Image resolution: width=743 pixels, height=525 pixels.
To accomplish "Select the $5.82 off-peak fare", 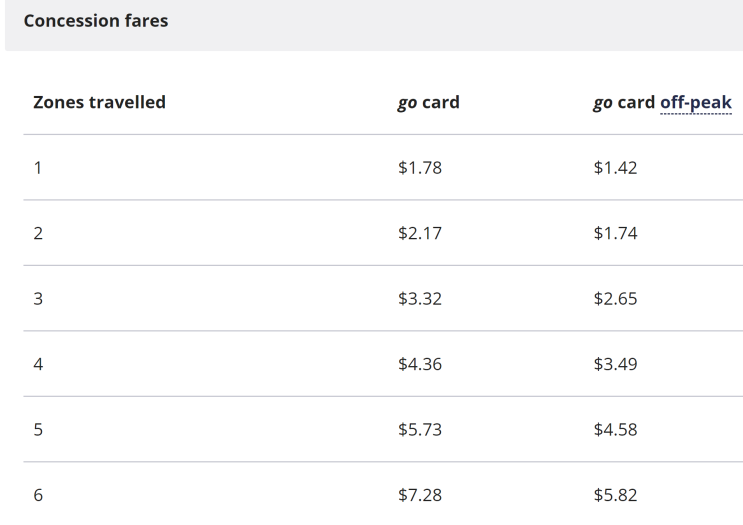I will point(615,496).
